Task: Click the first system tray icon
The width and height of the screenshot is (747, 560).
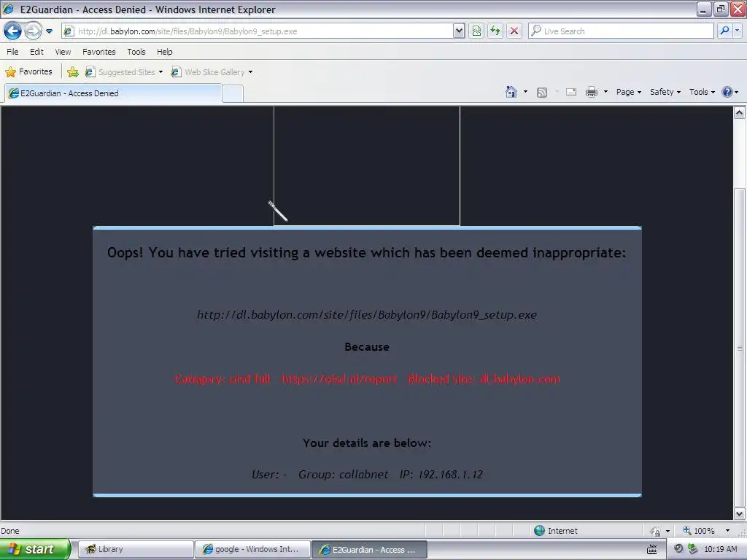Action: click(678, 549)
